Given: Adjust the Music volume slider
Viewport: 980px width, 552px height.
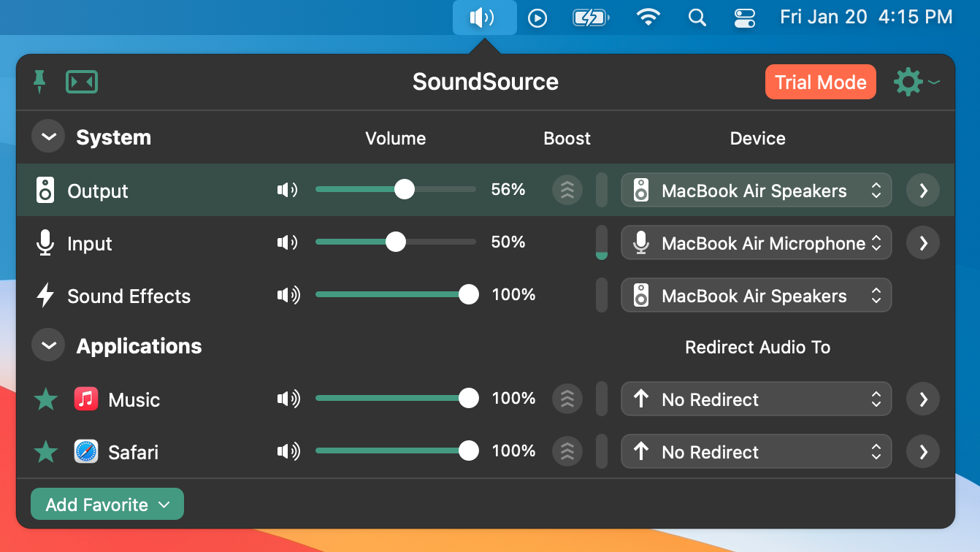Looking at the screenshot, I should pyautogui.click(x=397, y=399).
